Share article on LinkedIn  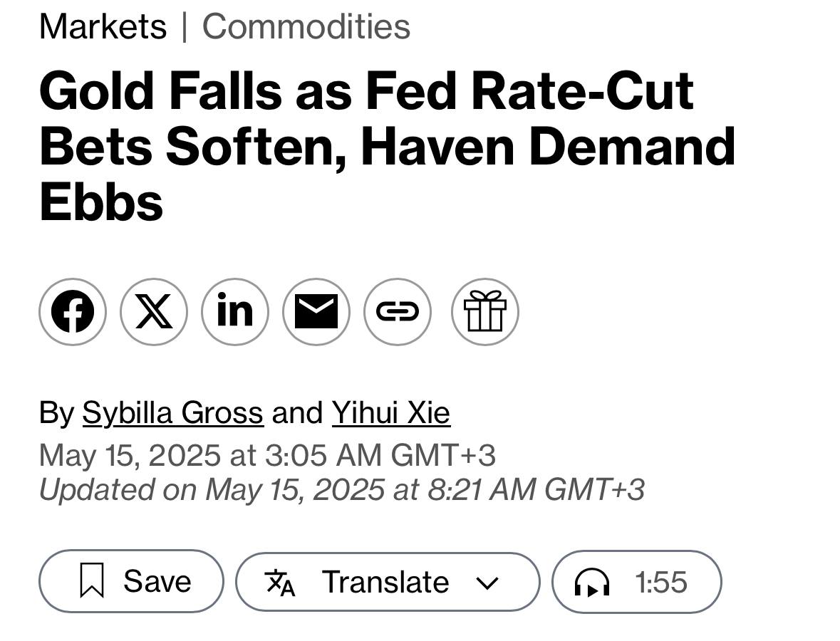click(235, 312)
